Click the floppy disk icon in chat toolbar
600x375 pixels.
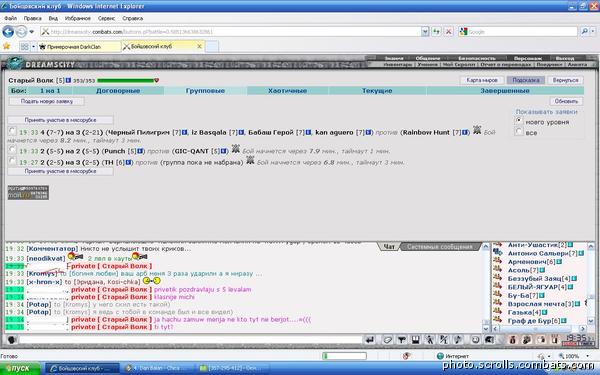point(416,339)
